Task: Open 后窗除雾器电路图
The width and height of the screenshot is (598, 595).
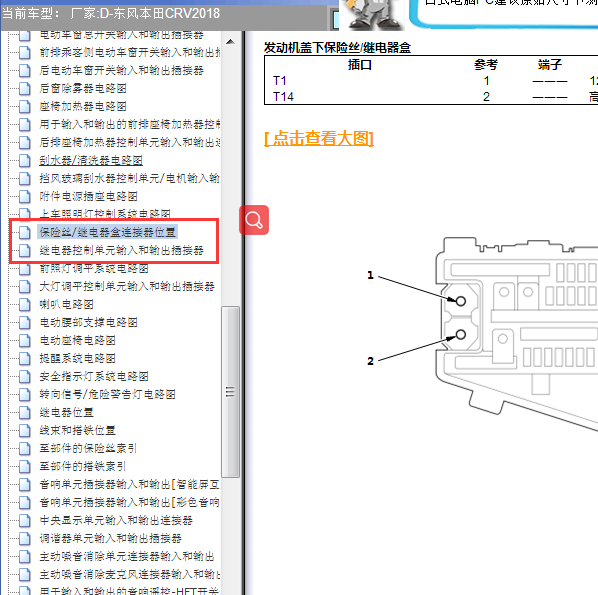Action: pos(83,88)
